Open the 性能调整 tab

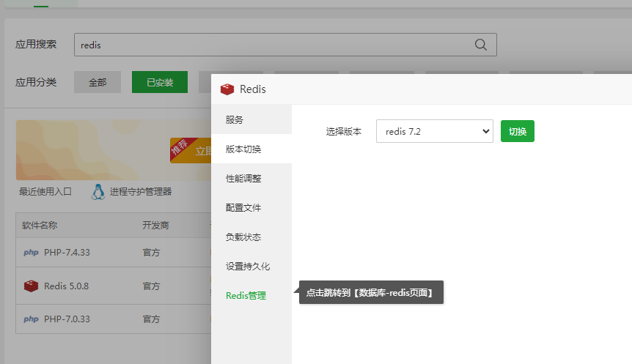point(251,179)
